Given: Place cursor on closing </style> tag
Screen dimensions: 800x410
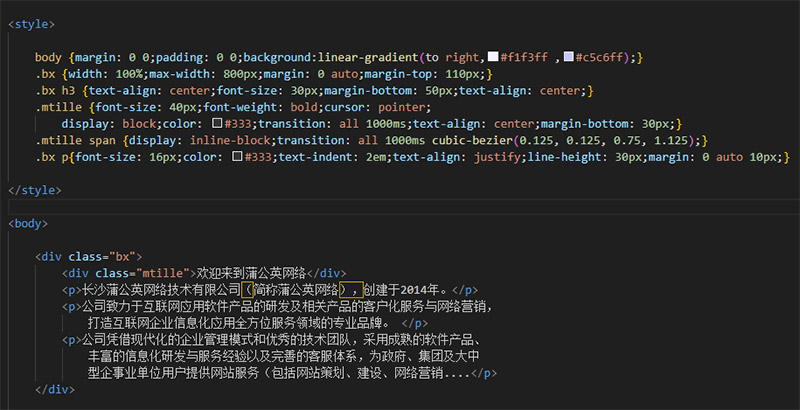Looking at the screenshot, I should point(35,190).
